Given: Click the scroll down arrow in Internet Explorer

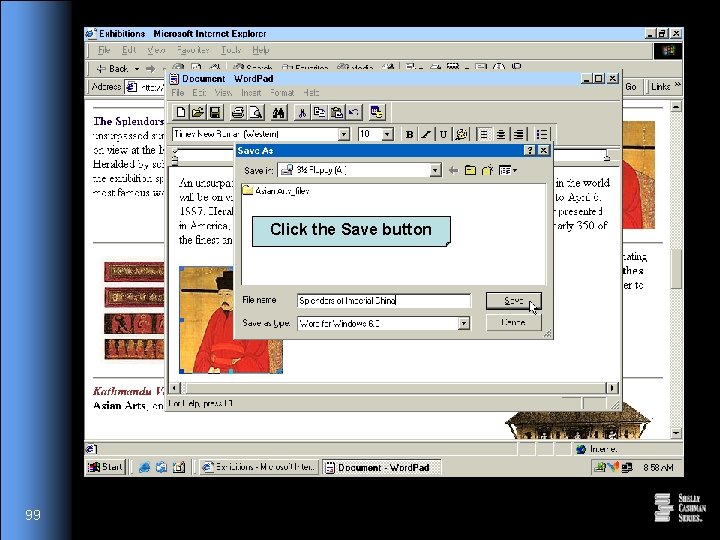Looking at the screenshot, I should tap(676, 433).
